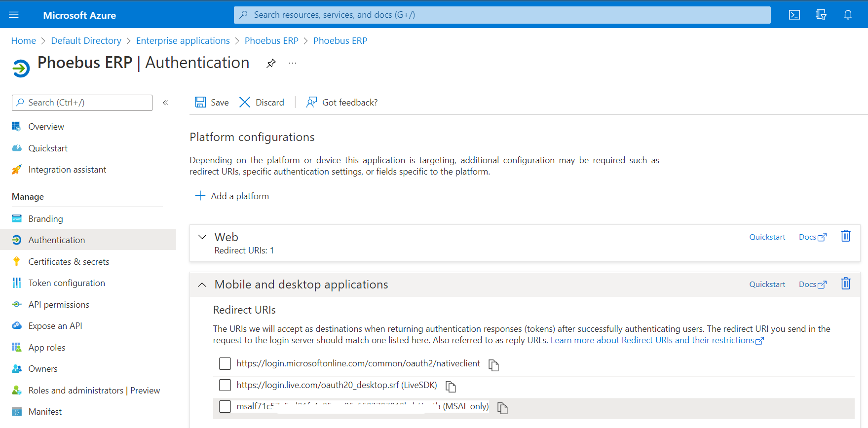Click the Integration assistant rocket icon
Viewport: 868px width, 428px height.
pyautogui.click(x=17, y=170)
